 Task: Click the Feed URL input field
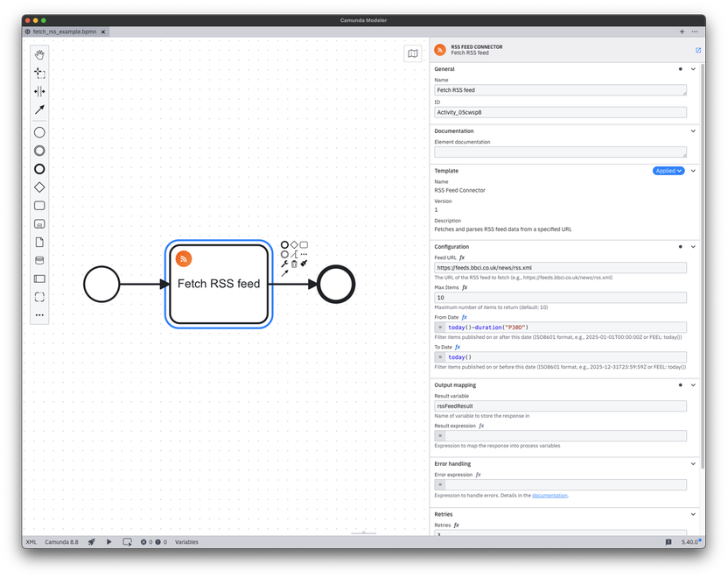559,267
